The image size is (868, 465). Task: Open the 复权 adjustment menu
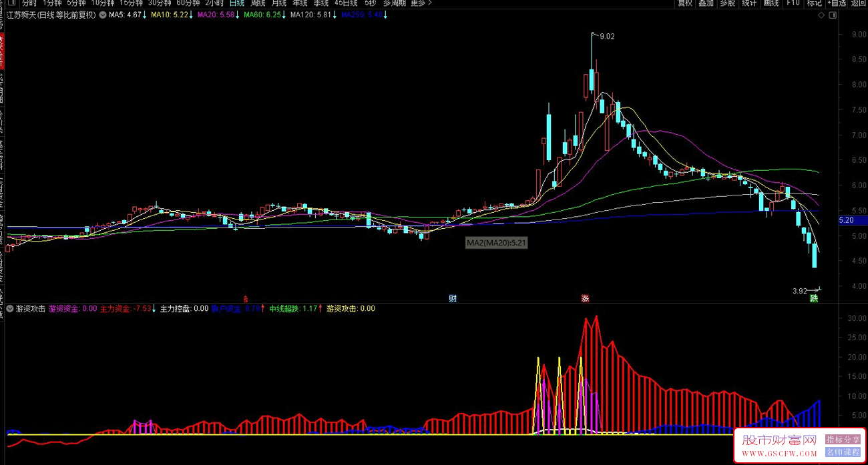click(x=685, y=3)
